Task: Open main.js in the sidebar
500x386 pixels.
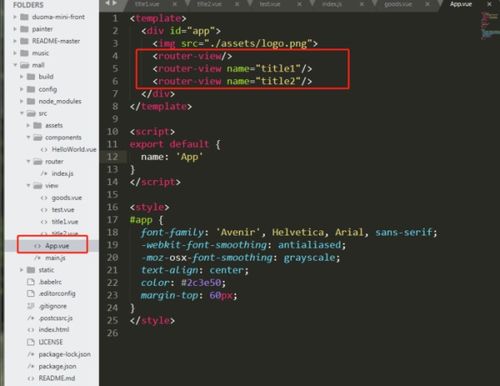Action: [55, 258]
